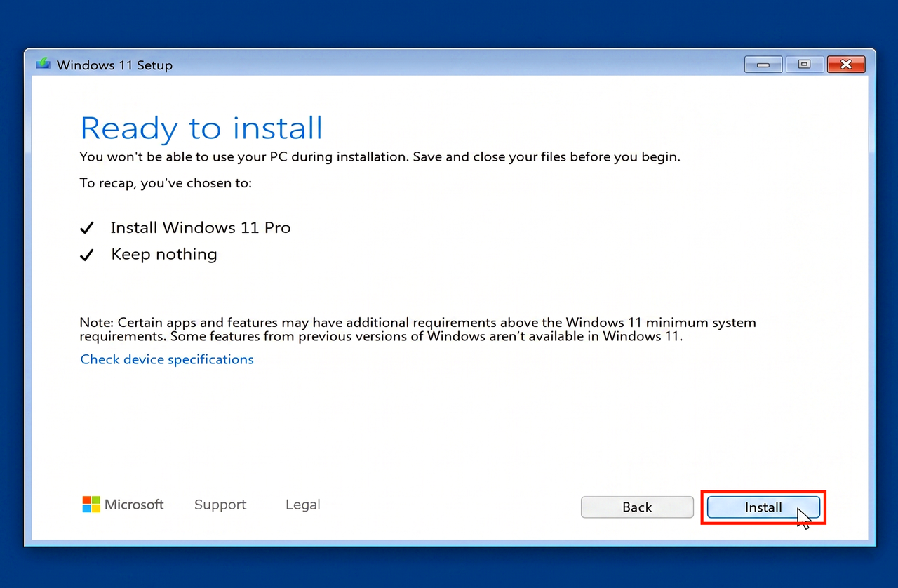Click the "Install Windows 11 Pro" text
The image size is (898, 588).
201,227
